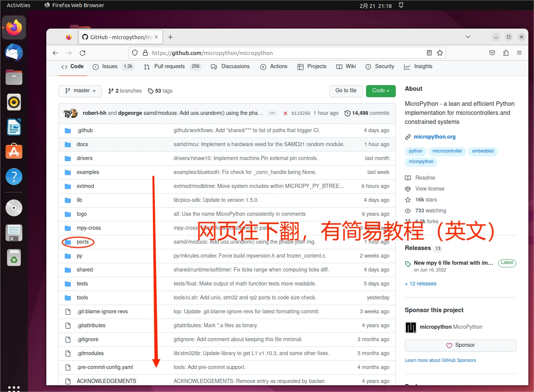Open the Security tab
The width and height of the screenshot is (534, 392).
click(380, 67)
